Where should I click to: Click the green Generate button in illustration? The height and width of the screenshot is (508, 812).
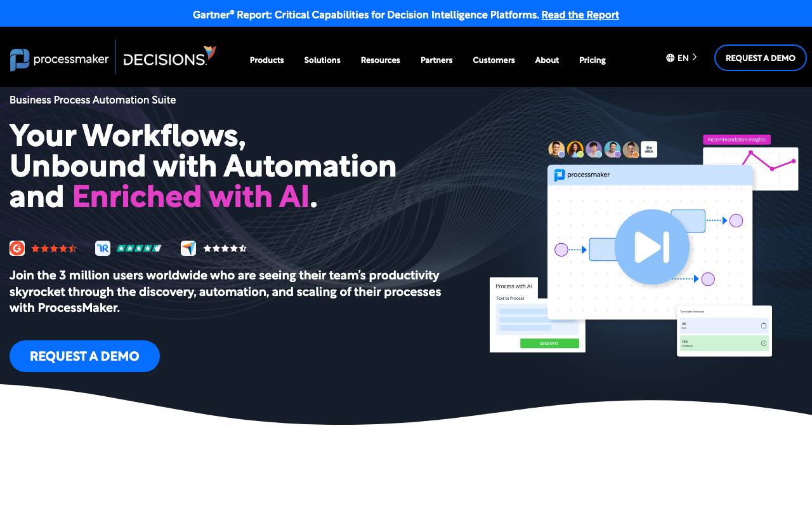pyautogui.click(x=549, y=343)
